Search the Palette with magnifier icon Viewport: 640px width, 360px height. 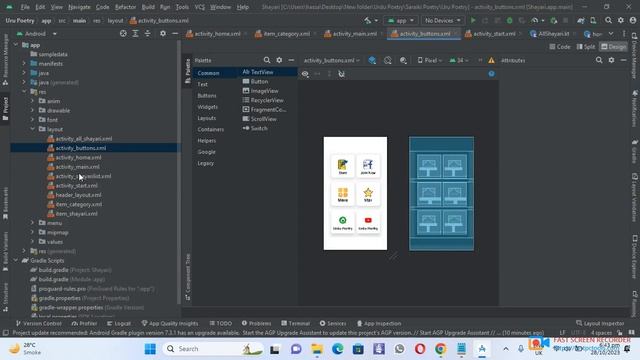tap(267, 60)
